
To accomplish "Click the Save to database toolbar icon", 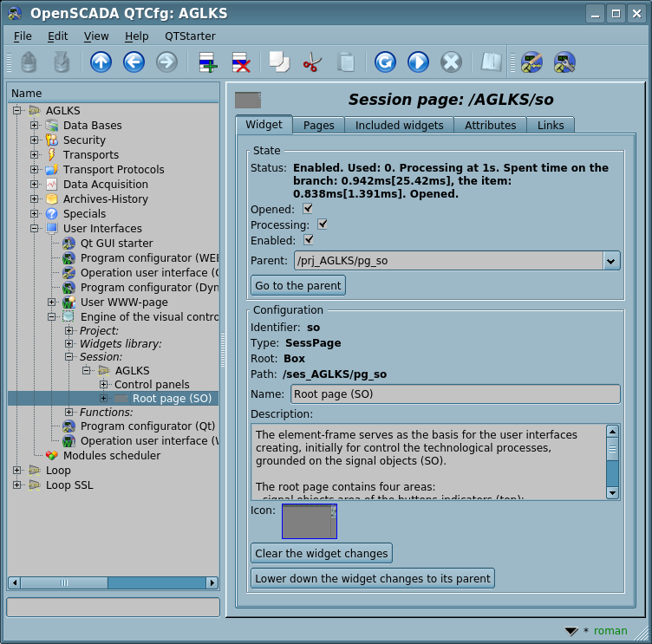I will [62, 62].
